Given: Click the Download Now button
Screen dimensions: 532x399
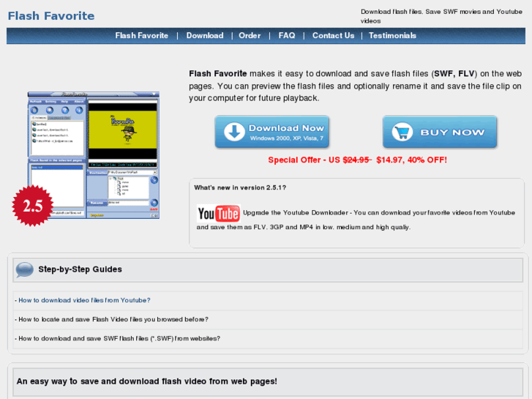Looking at the screenshot, I should coord(271,132).
